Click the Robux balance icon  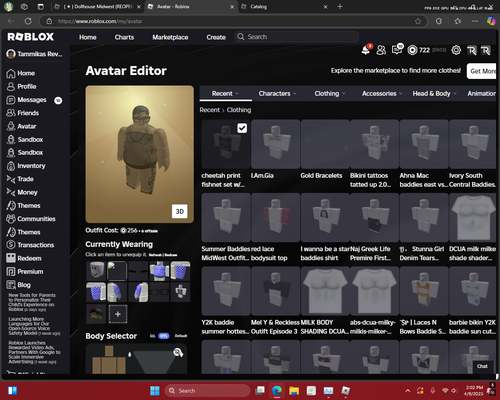(x=412, y=50)
